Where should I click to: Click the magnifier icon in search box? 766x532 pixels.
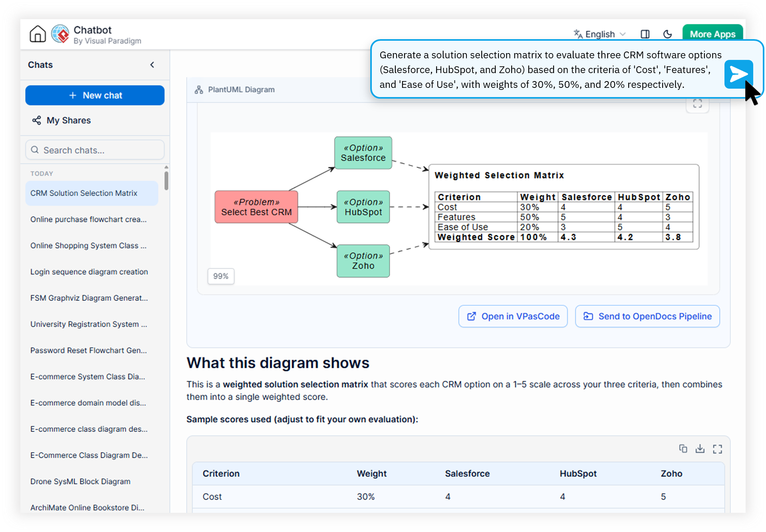coord(35,150)
